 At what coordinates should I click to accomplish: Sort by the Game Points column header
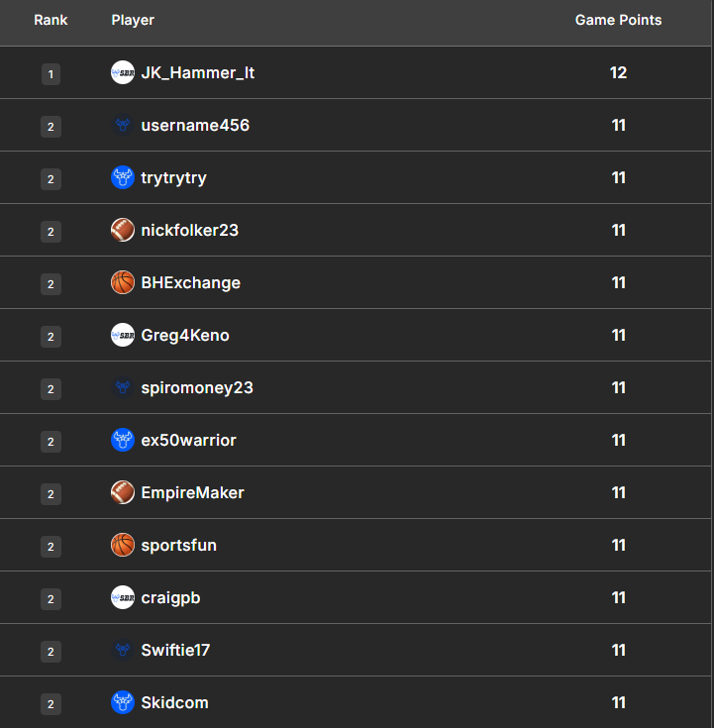pos(618,20)
